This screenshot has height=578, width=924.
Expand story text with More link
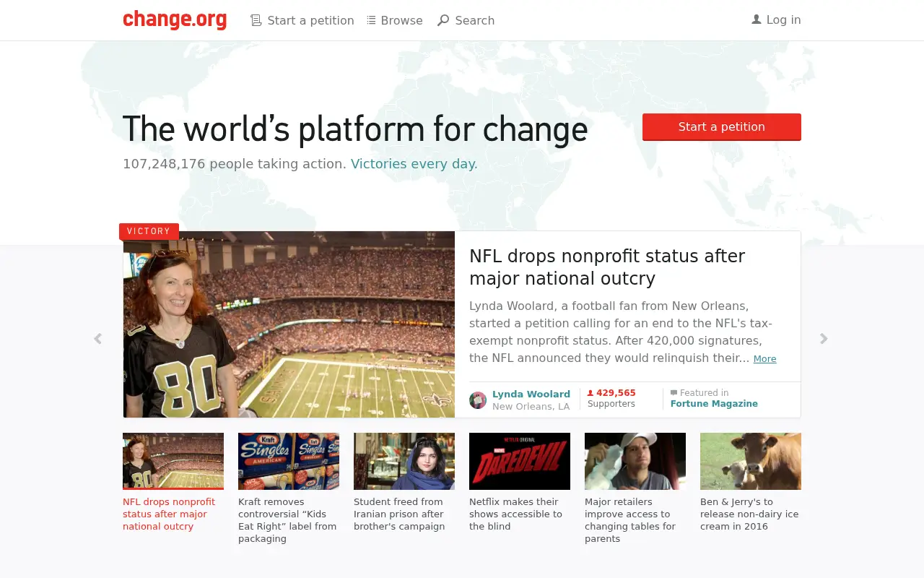(765, 359)
